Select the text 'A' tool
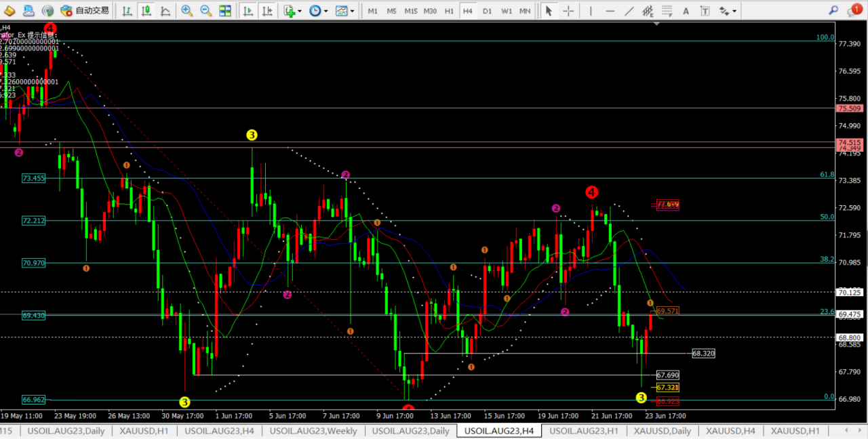The height and width of the screenshot is (439, 868). point(686,11)
